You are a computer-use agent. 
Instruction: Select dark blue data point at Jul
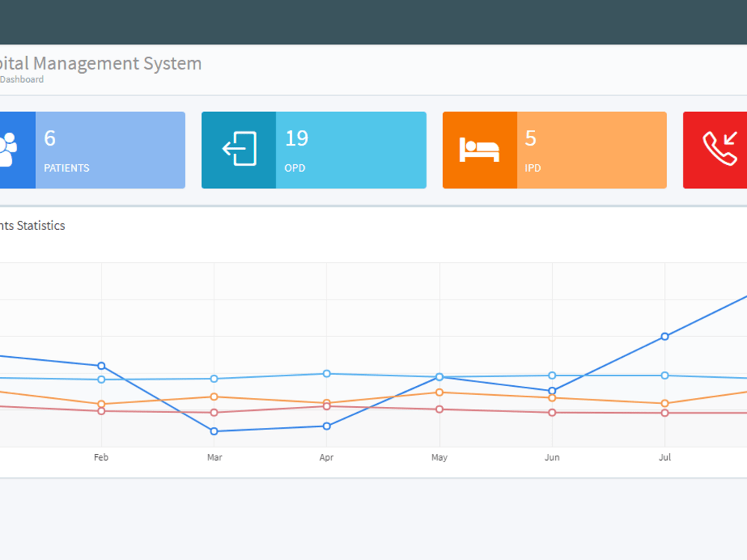tap(665, 336)
